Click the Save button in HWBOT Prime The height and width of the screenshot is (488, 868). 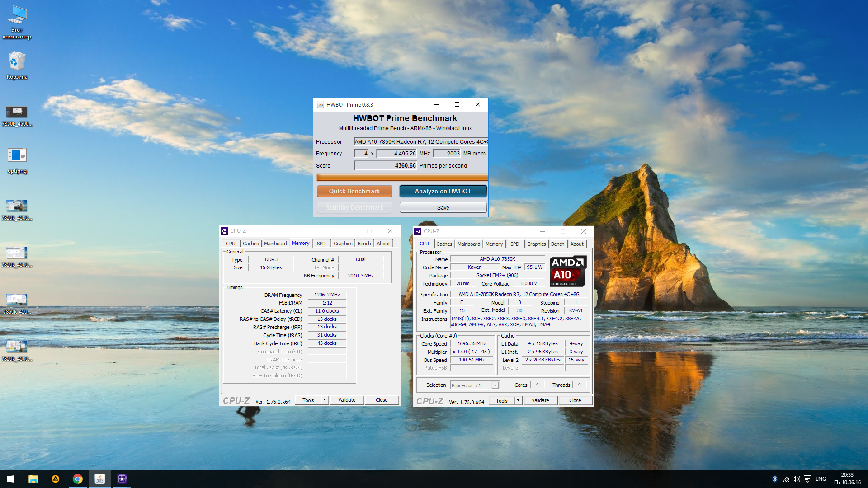click(x=443, y=207)
